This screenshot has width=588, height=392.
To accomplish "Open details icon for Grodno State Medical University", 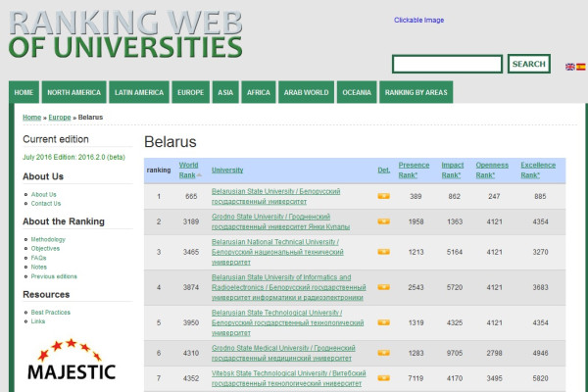I will tap(383, 353).
